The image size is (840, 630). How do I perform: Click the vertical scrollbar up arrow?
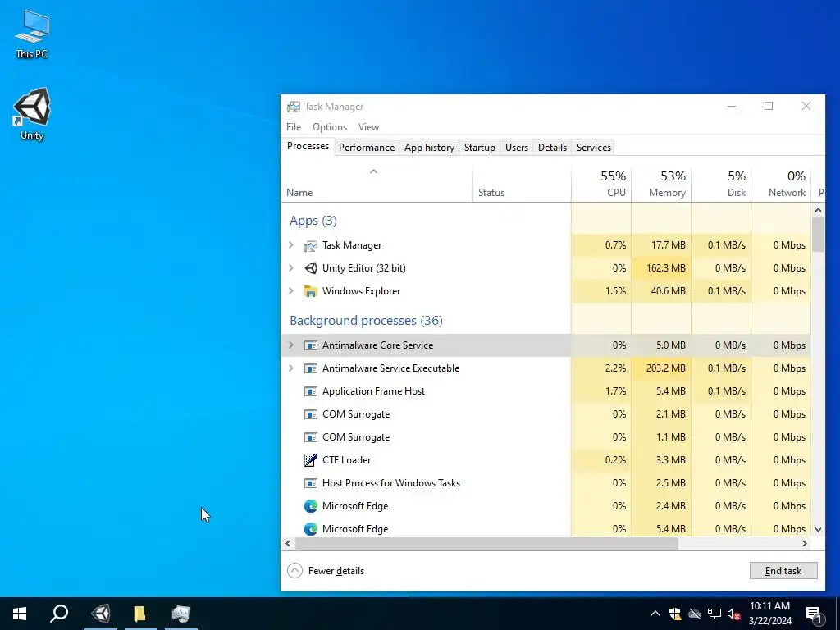coord(818,211)
